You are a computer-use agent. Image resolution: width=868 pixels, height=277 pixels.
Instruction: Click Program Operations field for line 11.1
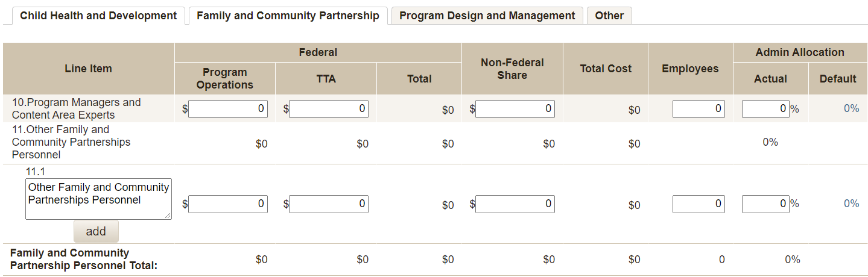click(228, 204)
